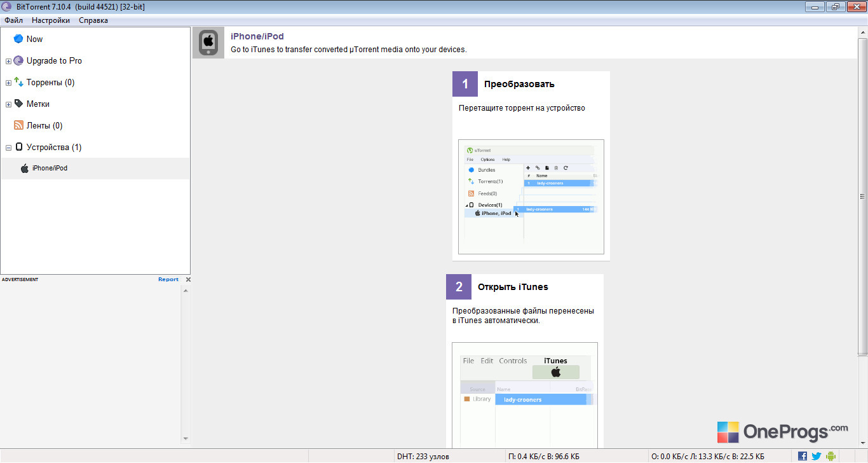The image size is (868, 463).
Task: Collapse the Устройства (1) tree node
Action: [x=8, y=148]
